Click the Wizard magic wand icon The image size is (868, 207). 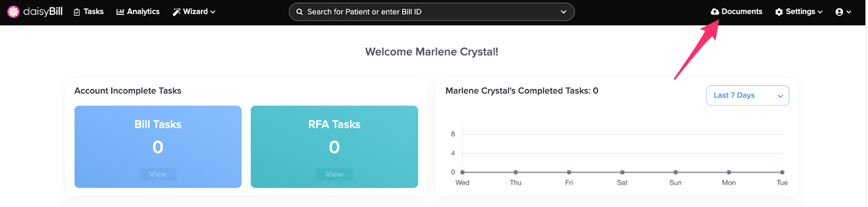pos(176,12)
